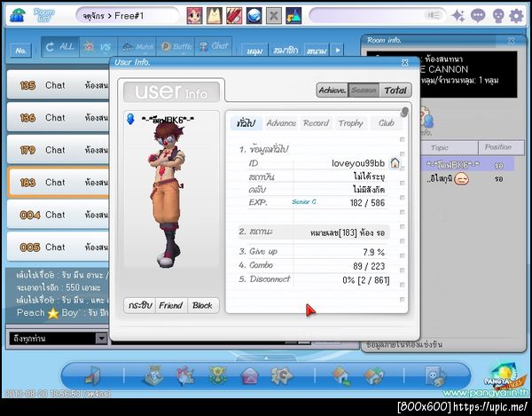Filter room list by ALL

tap(60, 46)
